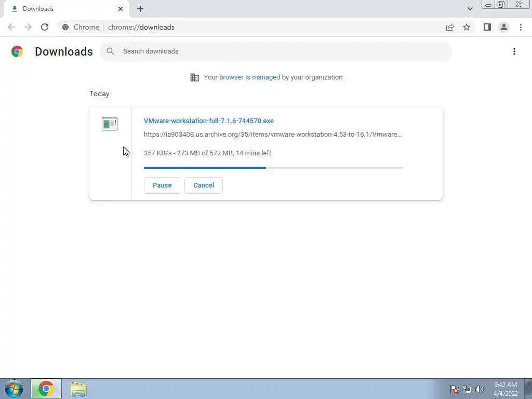
Task: Click the 'Today' date heading
Action: point(99,94)
